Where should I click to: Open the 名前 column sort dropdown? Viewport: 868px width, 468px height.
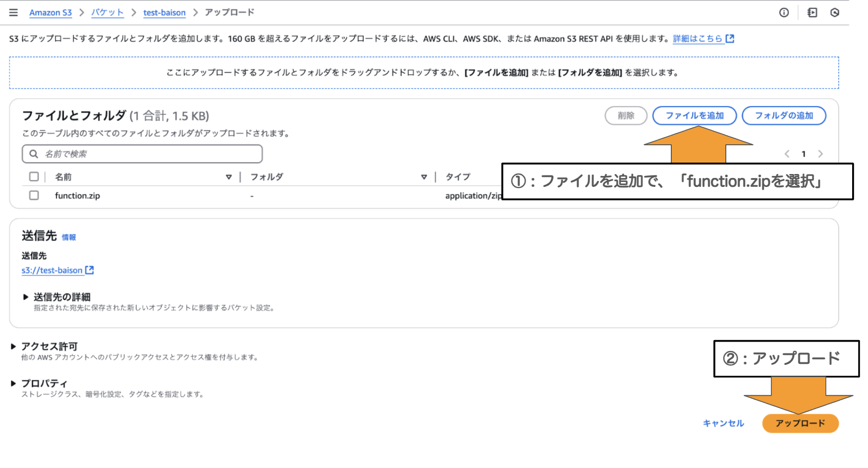[229, 176]
